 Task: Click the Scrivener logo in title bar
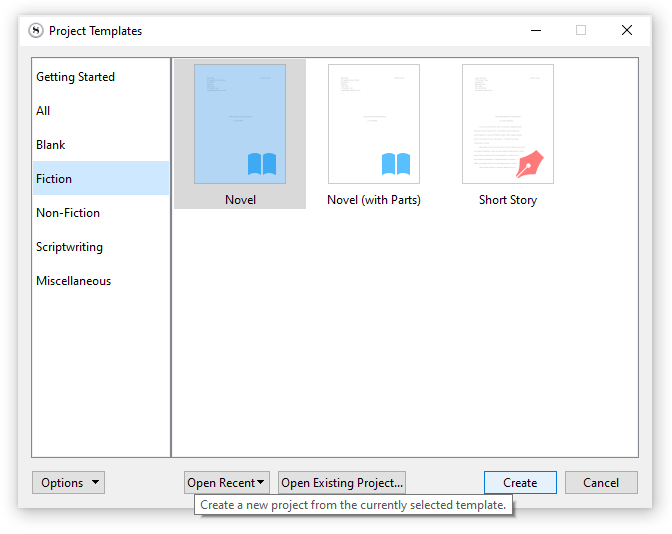(36, 31)
